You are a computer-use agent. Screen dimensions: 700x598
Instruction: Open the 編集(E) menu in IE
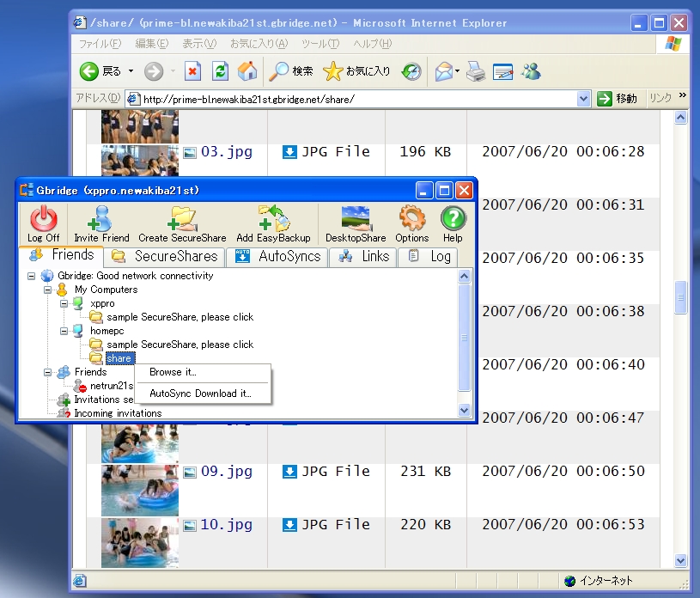pyautogui.click(x=152, y=44)
